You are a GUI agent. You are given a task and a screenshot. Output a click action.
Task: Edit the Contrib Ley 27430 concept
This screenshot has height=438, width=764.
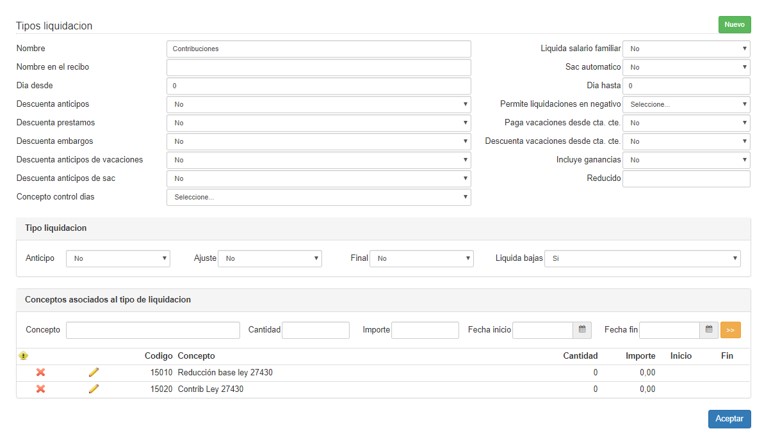93,389
